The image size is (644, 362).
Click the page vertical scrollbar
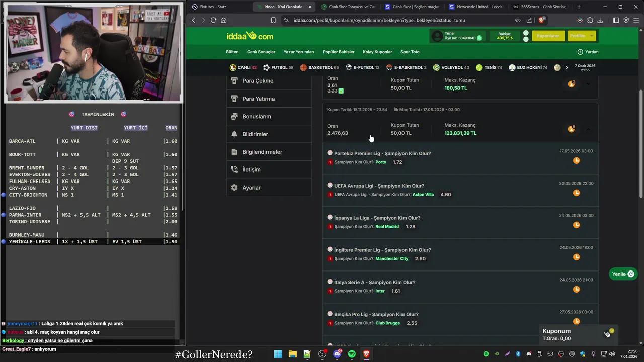[640, 144]
